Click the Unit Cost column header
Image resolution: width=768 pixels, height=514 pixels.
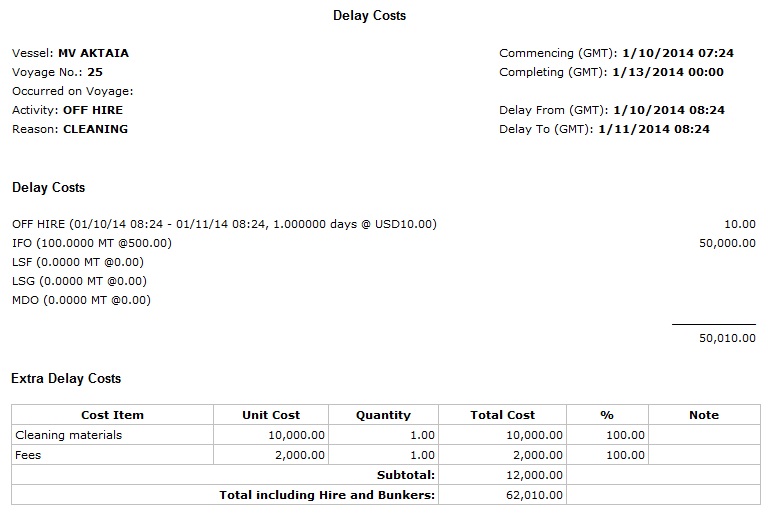271,415
